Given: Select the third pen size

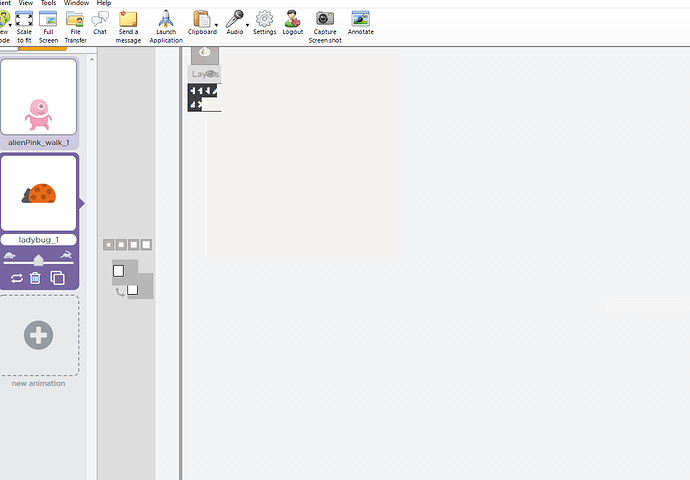Looking at the screenshot, I should [x=134, y=245].
